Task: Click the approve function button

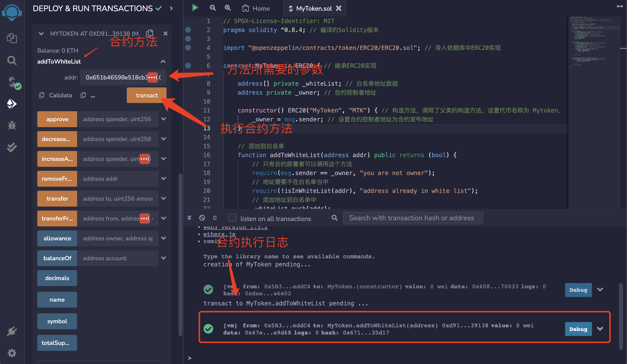Action: click(x=57, y=119)
